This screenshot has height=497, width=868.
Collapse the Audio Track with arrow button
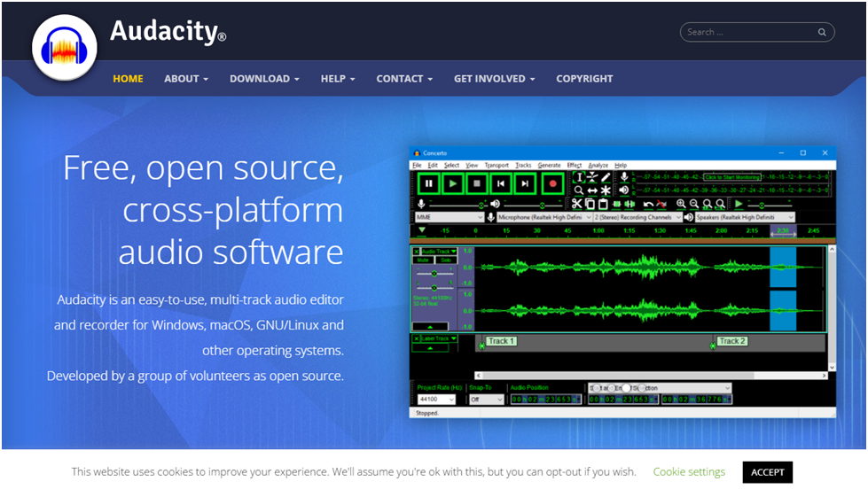[430, 327]
